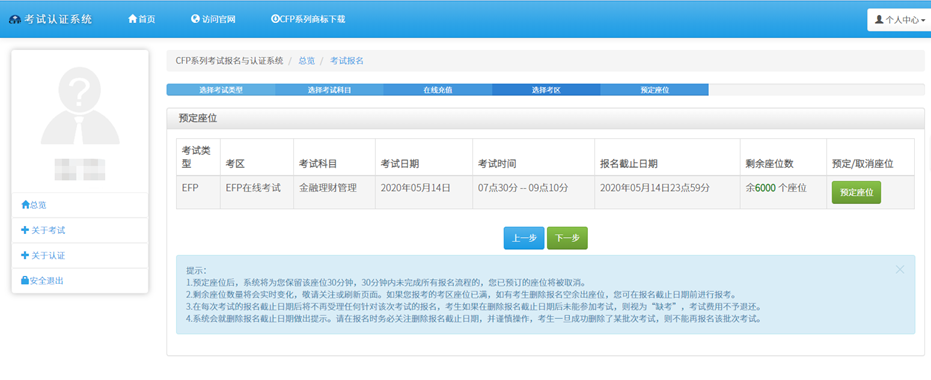Image resolution: width=931 pixels, height=380 pixels.
Task: Open CFP系列商标下载 in the top navigation
Action: [x=308, y=19]
